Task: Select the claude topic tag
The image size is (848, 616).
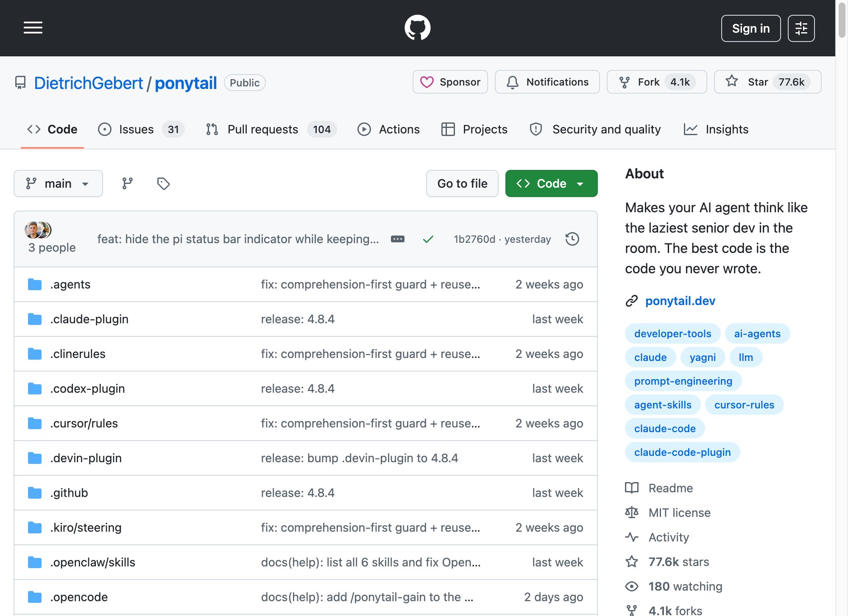Action: coord(650,357)
